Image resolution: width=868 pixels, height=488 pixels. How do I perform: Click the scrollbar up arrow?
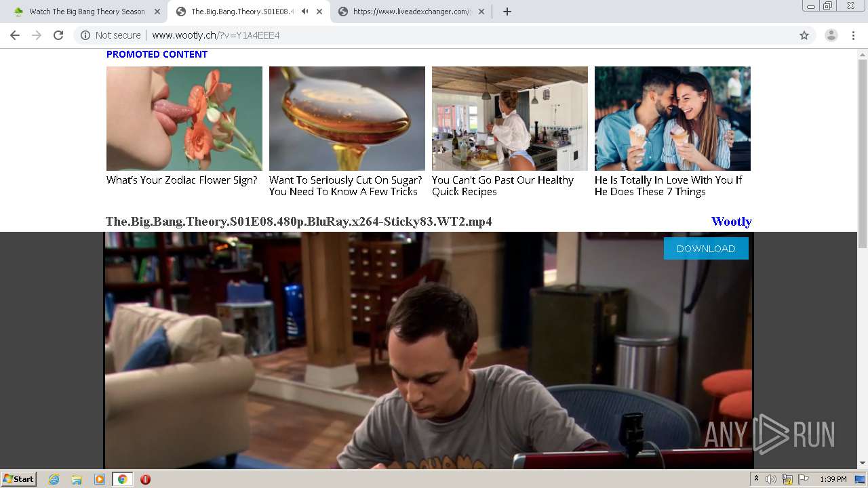863,54
